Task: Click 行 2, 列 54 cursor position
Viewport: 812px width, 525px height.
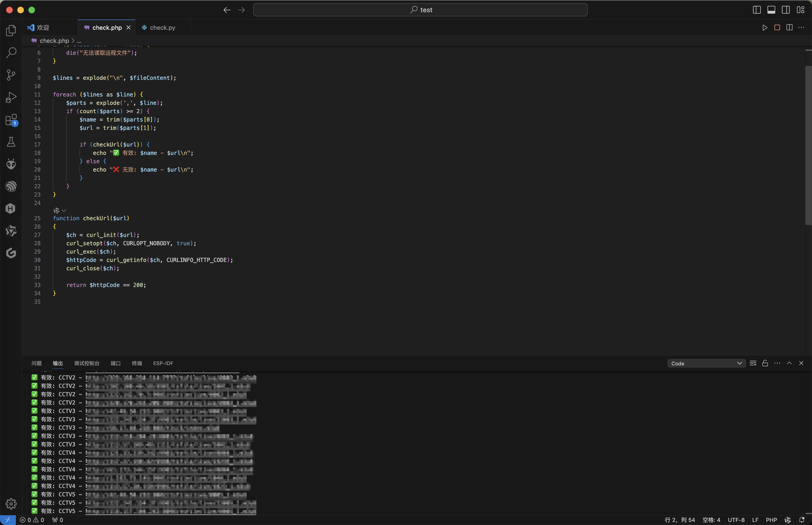Action: [x=679, y=520]
